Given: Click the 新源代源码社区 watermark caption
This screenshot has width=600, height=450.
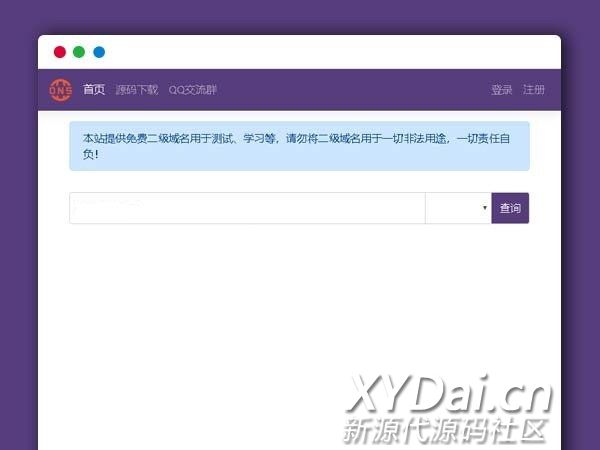Looking at the screenshot, I should (x=446, y=431).
